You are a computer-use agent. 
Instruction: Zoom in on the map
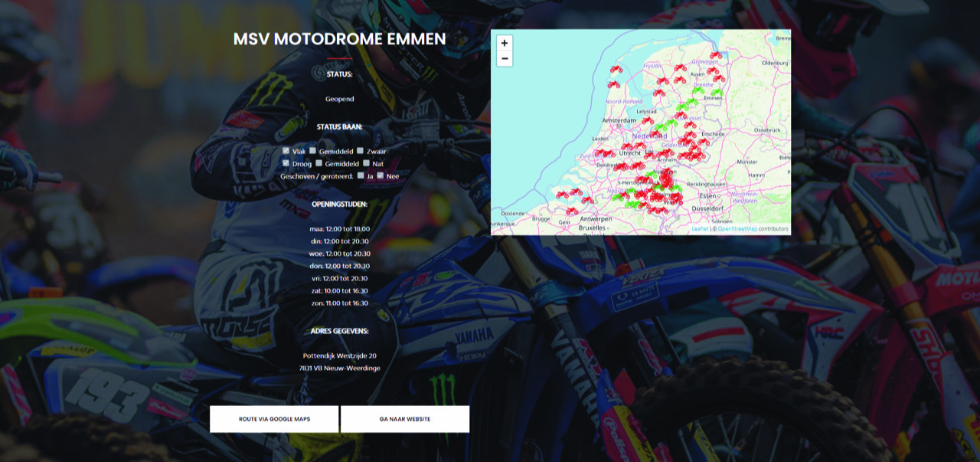(504, 44)
